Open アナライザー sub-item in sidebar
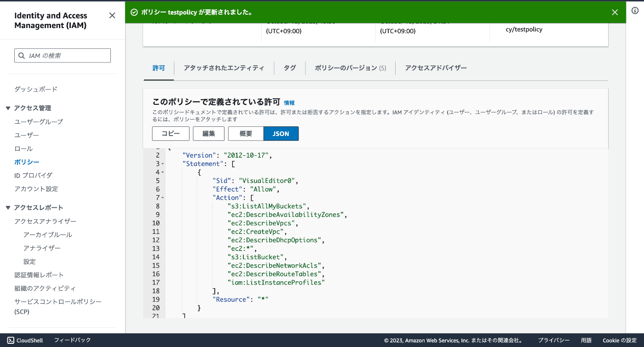Viewport: 644px width, 347px height. 42,248
